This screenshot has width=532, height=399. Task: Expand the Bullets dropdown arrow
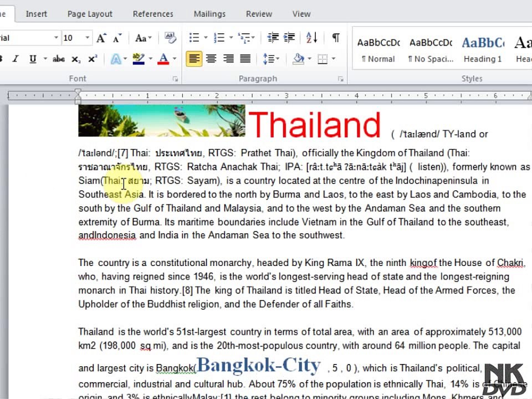(206, 38)
